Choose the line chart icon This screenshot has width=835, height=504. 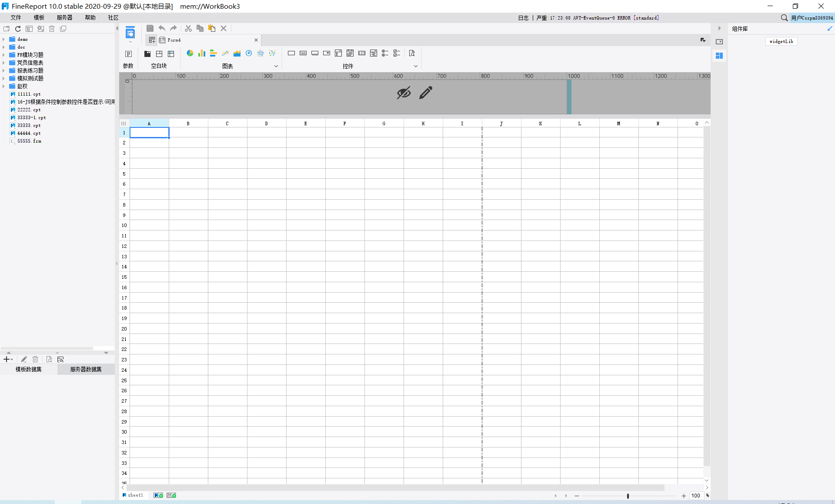(225, 53)
